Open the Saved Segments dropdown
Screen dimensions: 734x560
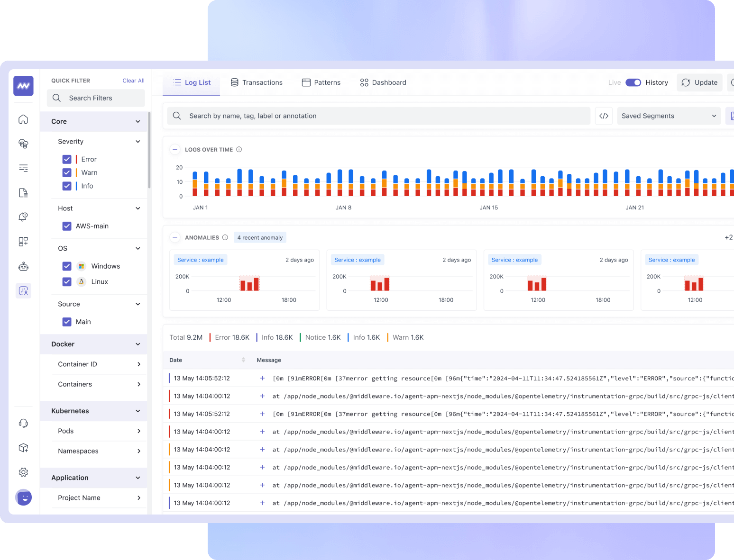pyautogui.click(x=668, y=116)
